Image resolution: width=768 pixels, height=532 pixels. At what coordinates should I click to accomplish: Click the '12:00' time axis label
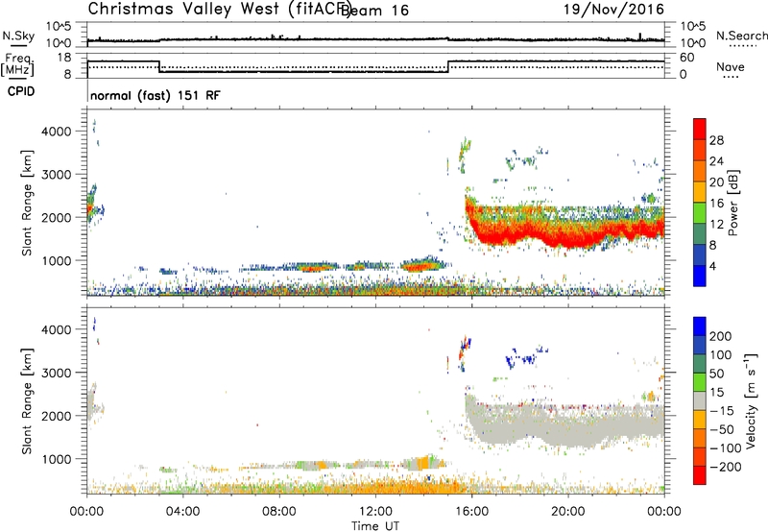(375, 512)
